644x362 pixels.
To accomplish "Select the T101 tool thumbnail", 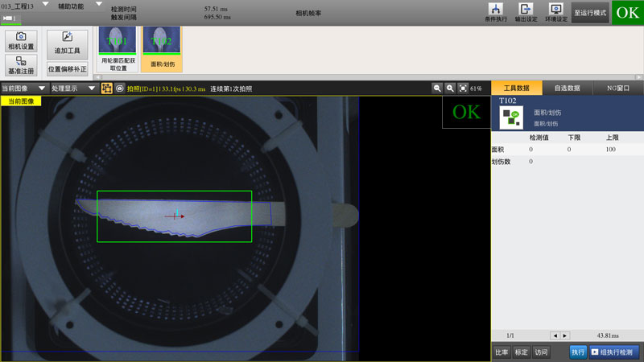I will [117, 48].
